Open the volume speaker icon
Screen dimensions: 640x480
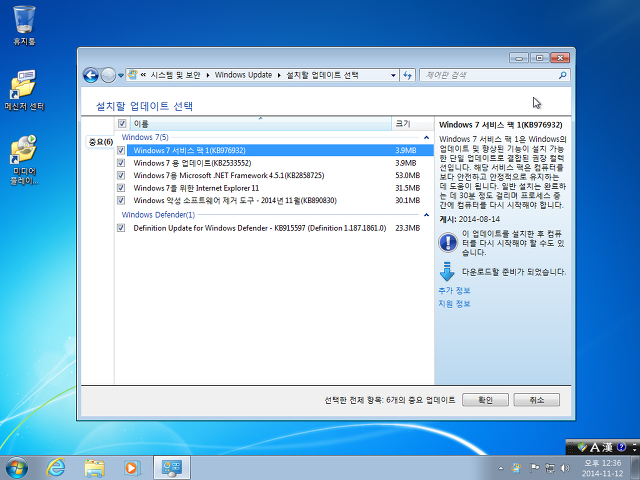(x=565, y=468)
